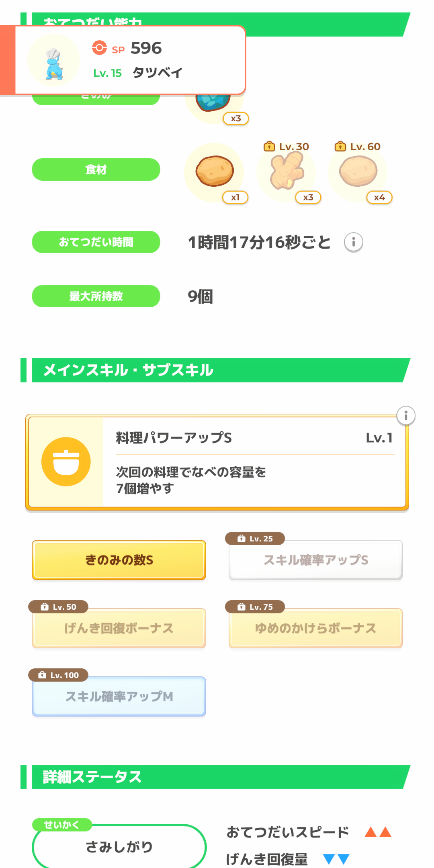Tap the おてつだい時間 label

tap(96, 242)
